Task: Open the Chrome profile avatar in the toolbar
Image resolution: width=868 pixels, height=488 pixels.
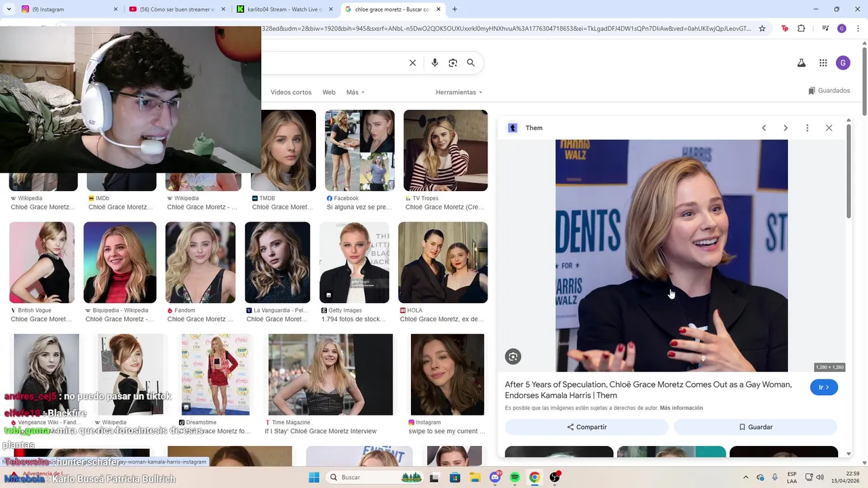Action: pos(842,28)
